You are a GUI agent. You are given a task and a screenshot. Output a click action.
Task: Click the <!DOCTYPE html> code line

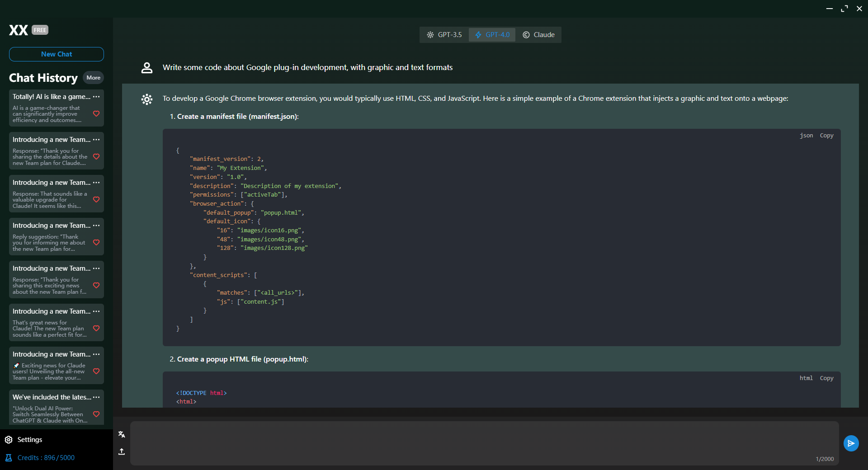201,393
